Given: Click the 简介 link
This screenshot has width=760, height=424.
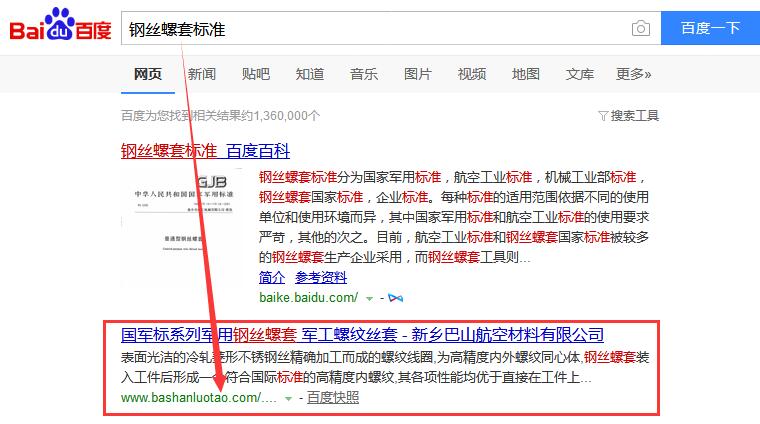Looking at the screenshot, I should tap(271, 277).
